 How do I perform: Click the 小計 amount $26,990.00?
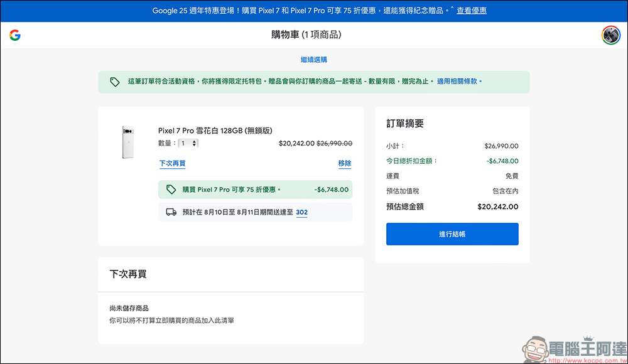[501, 146]
